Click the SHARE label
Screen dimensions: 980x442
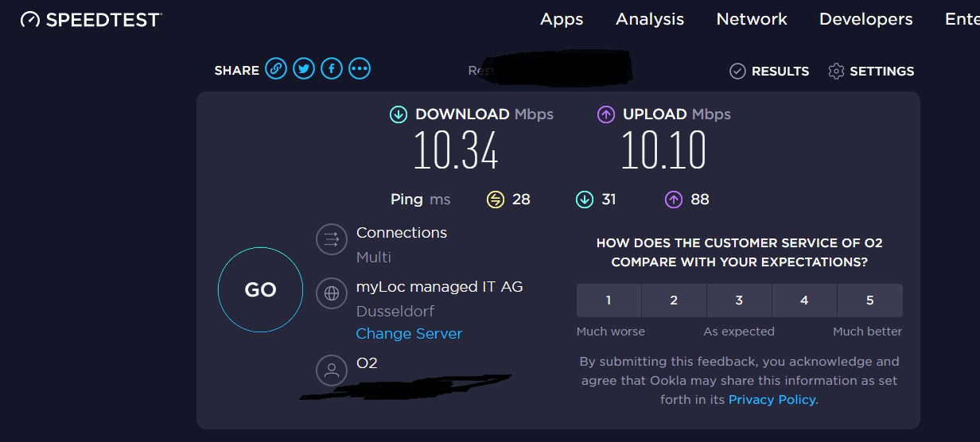(236, 71)
